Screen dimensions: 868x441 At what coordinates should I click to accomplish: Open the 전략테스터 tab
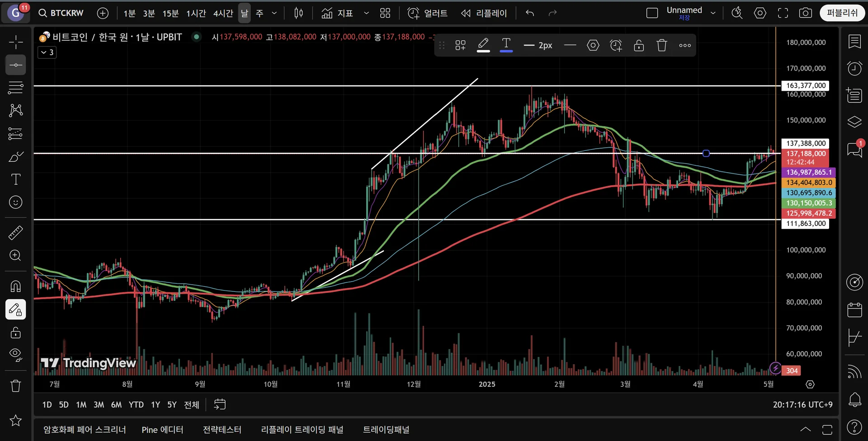[222, 430]
